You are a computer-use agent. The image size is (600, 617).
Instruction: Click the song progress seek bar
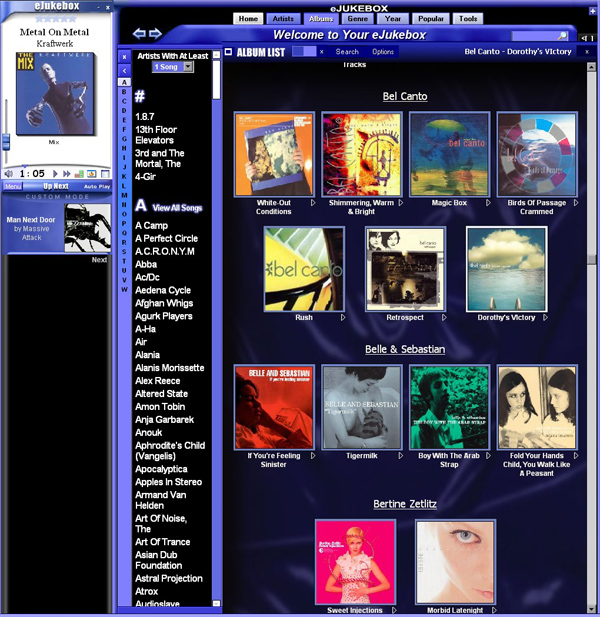[57, 166]
